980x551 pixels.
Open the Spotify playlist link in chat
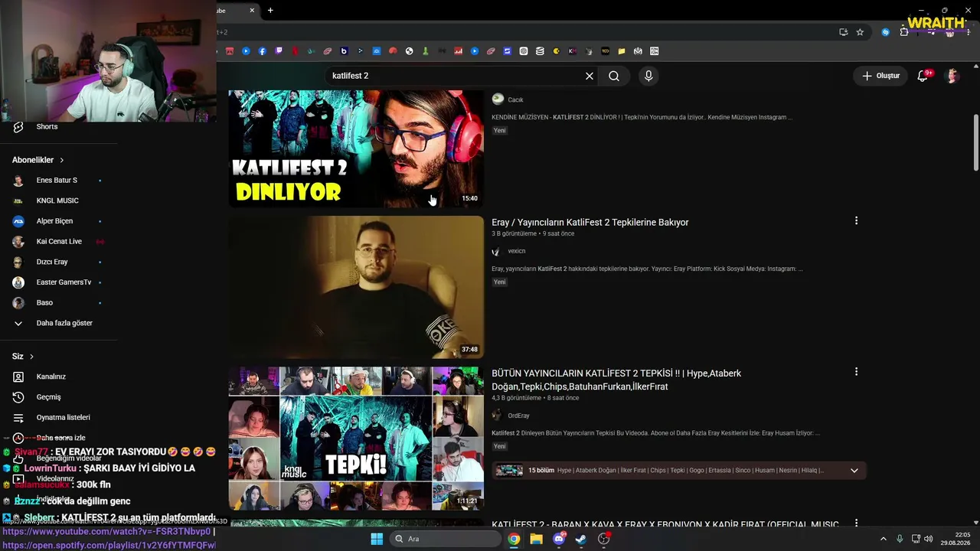coord(109,545)
